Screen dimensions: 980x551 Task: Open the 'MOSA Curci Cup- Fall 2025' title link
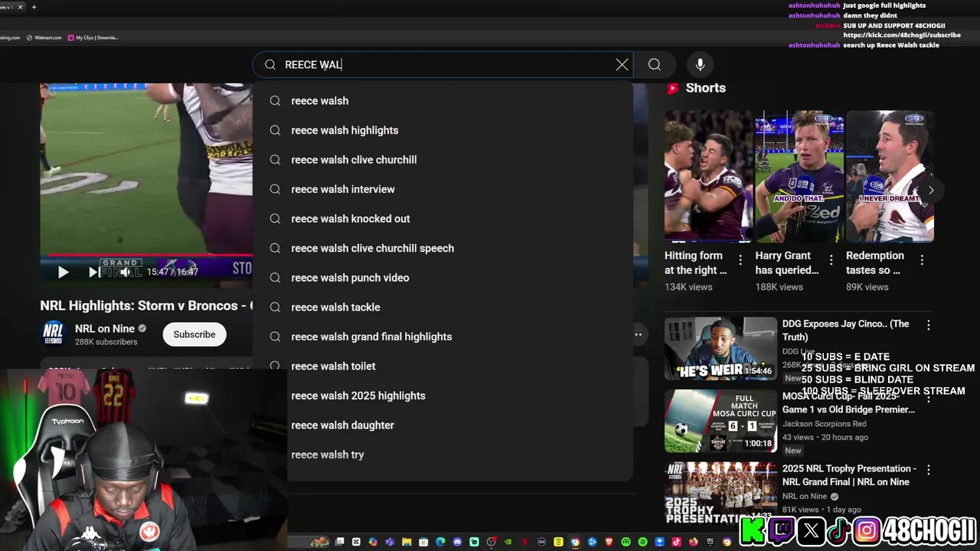tap(848, 403)
